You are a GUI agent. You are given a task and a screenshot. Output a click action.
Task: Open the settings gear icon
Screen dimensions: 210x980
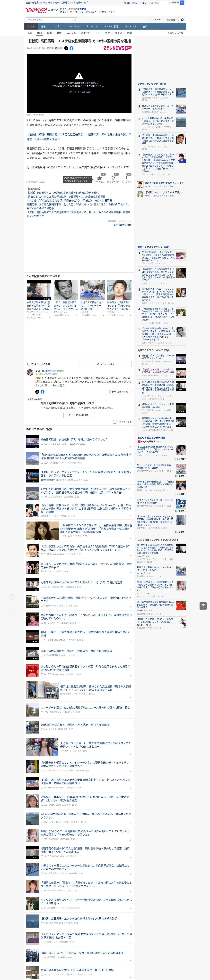(182, 19)
